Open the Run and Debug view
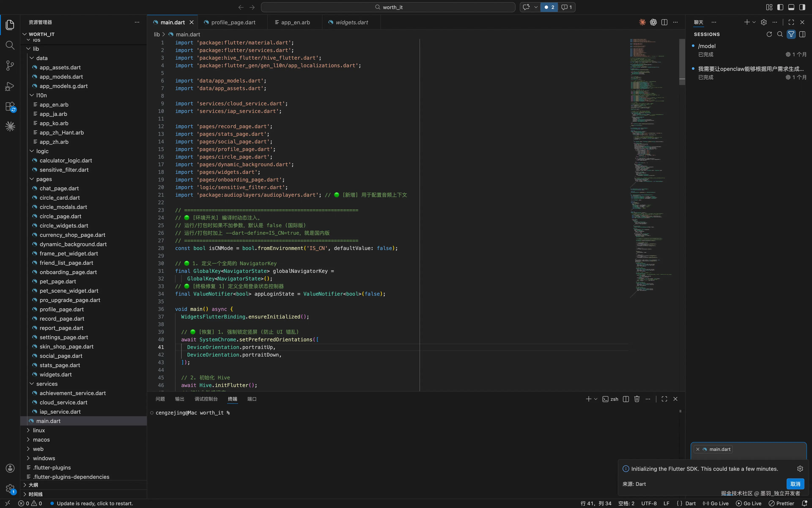The height and width of the screenshot is (508, 812). (10, 86)
